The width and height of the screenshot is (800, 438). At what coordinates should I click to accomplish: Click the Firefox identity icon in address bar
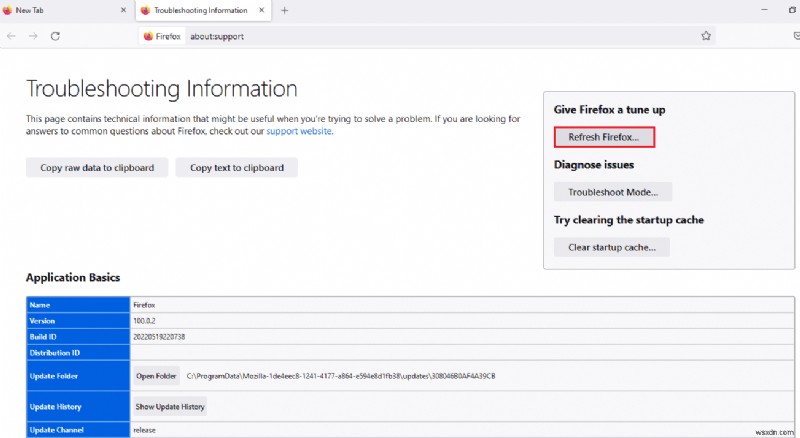(x=162, y=36)
